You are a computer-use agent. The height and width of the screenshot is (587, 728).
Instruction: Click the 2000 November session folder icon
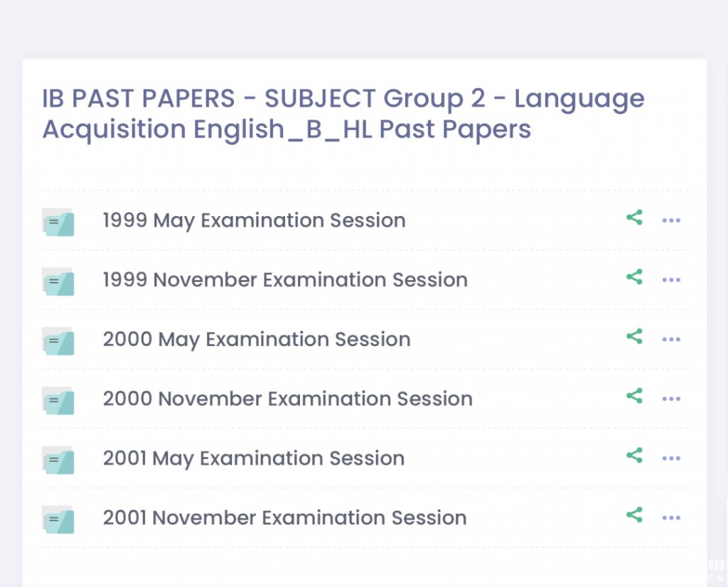[x=58, y=401]
